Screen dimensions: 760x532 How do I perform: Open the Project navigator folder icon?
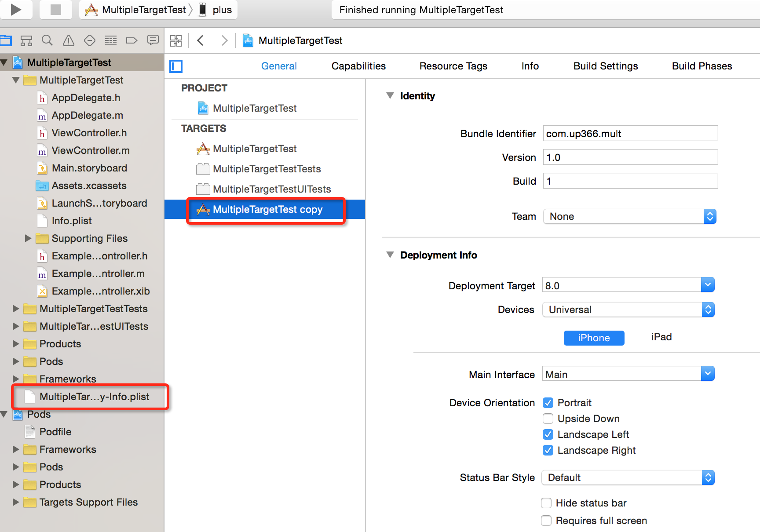(6, 41)
